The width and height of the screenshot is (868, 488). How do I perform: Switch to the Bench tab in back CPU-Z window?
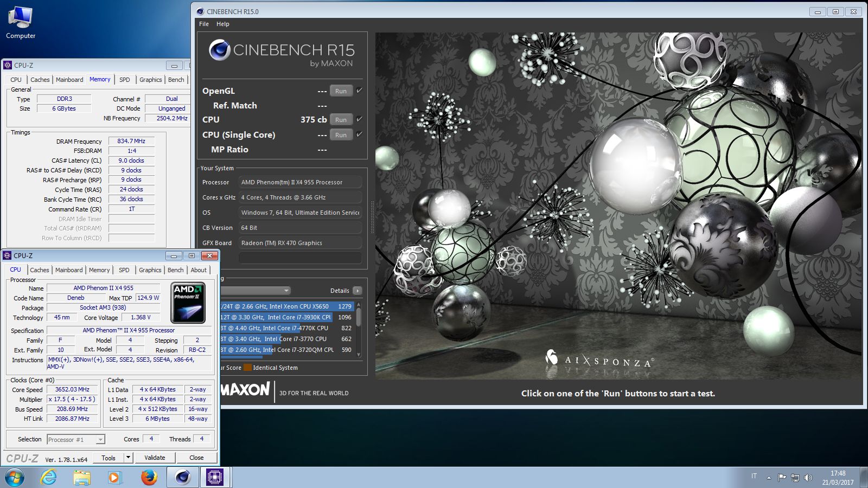[x=176, y=80]
